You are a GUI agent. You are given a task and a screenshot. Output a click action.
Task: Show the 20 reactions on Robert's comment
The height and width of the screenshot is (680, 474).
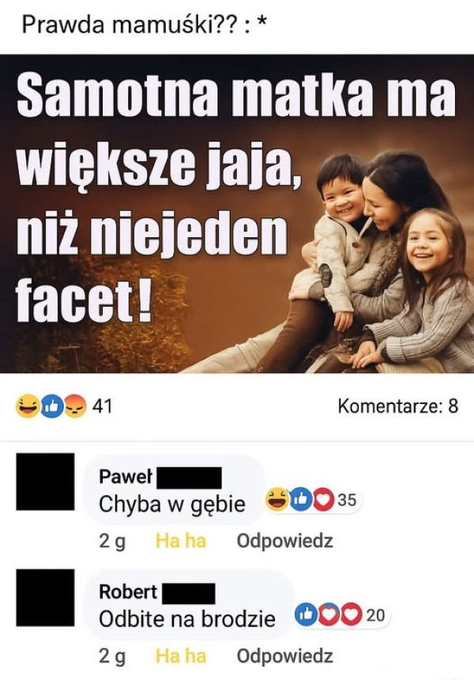(376, 615)
